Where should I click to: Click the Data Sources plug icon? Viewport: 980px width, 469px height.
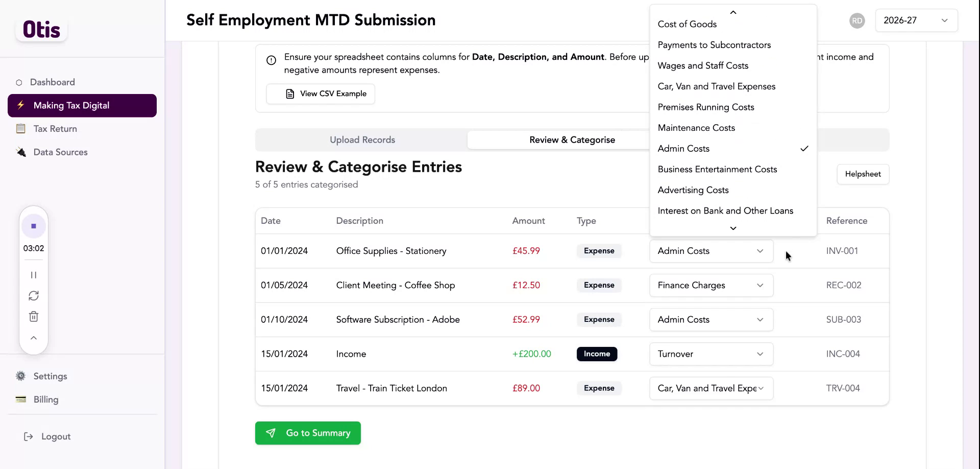pos(21,152)
